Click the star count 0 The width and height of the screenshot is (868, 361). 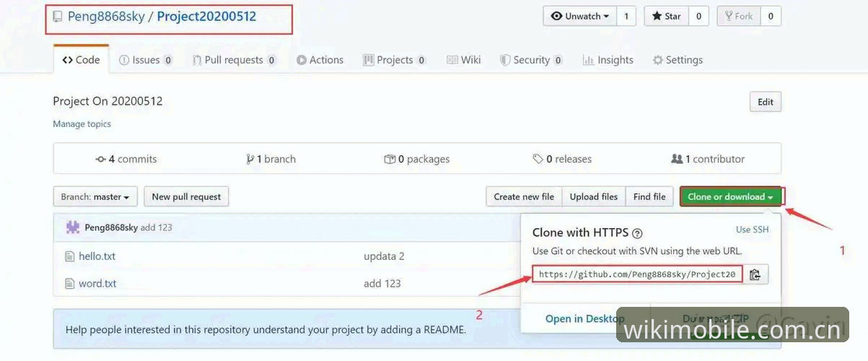click(x=698, y=16)
